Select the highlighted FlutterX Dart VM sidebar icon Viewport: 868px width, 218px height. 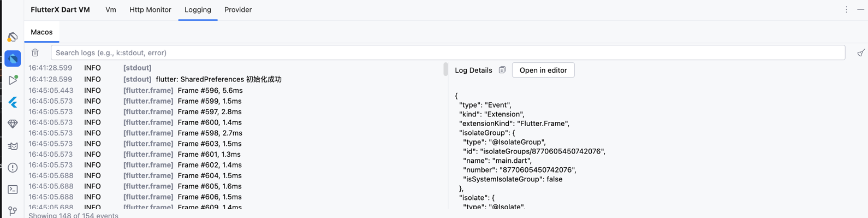[x=13, y=58]
